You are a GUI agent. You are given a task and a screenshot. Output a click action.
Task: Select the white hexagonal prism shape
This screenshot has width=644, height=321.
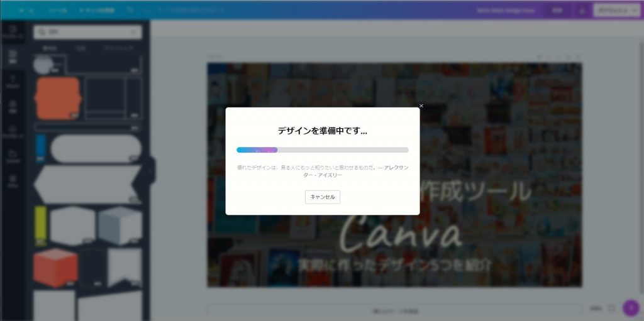coord(72,226)
